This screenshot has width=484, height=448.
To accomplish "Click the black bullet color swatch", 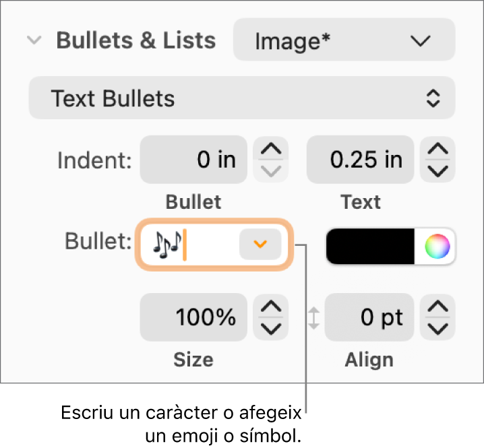I will coord(370,247).
